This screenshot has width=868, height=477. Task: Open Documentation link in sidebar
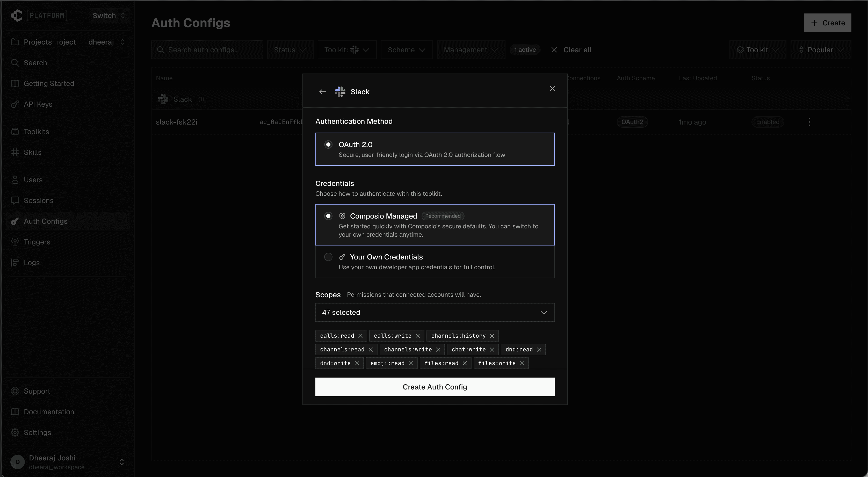(x=68, y=412)
